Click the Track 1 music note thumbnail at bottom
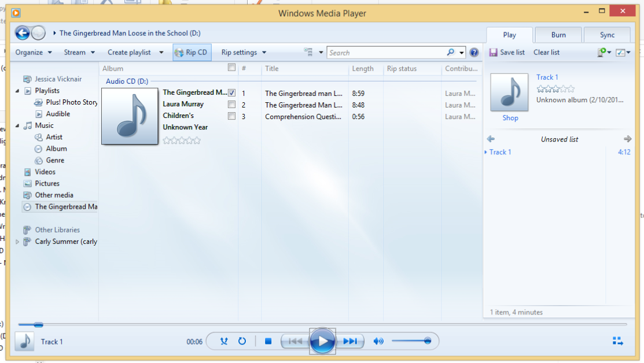This screenshot has width=644, height=363. click(x=25, y=341)
